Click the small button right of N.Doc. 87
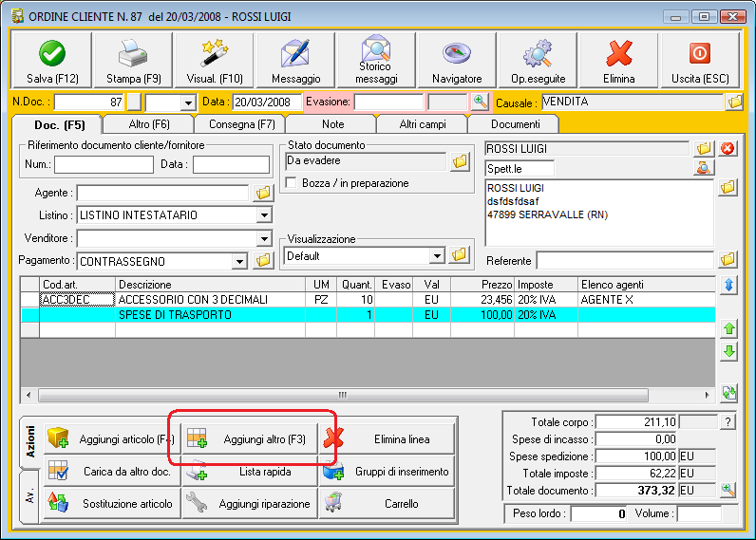Screen dimensions: 756x540 [x=134, y=102]
